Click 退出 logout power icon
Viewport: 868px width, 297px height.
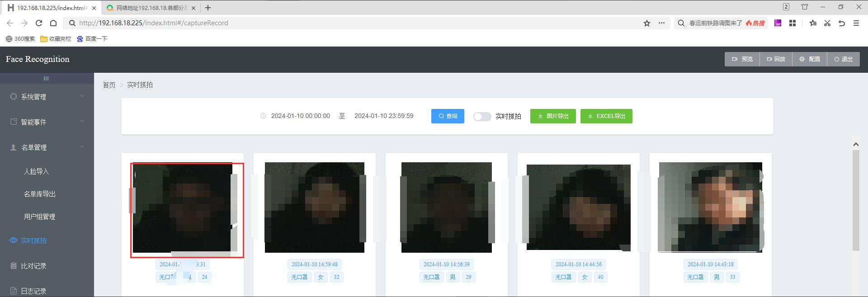click(843, 59)
